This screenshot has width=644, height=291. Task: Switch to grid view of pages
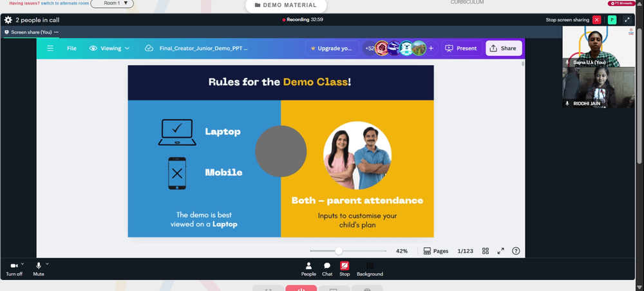[486, 251]
